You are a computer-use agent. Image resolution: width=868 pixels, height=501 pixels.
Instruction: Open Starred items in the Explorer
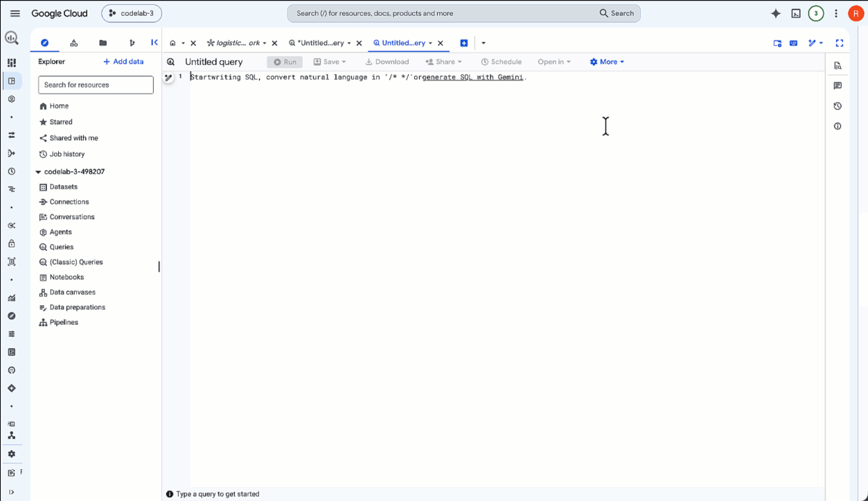pos(56,122)
